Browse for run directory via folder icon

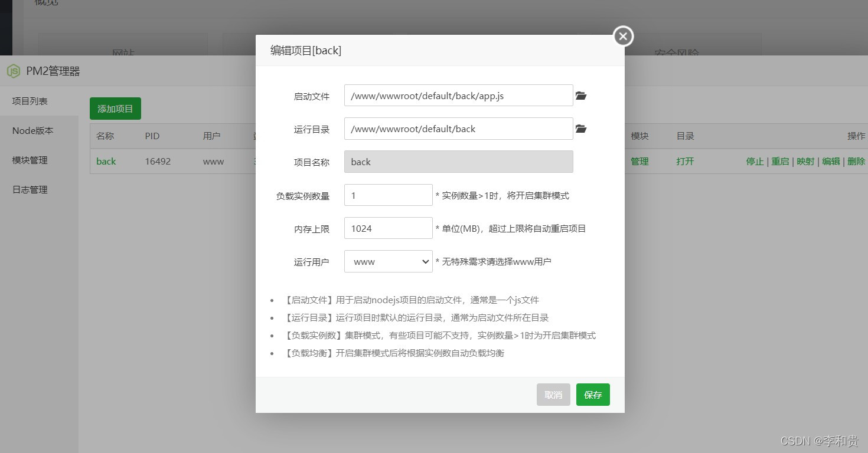pyautogui.click(x=581, y=129)
